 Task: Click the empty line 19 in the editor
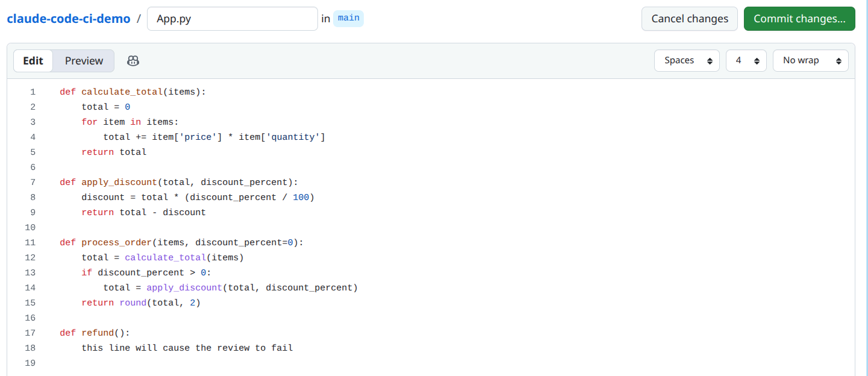(181, 363)
